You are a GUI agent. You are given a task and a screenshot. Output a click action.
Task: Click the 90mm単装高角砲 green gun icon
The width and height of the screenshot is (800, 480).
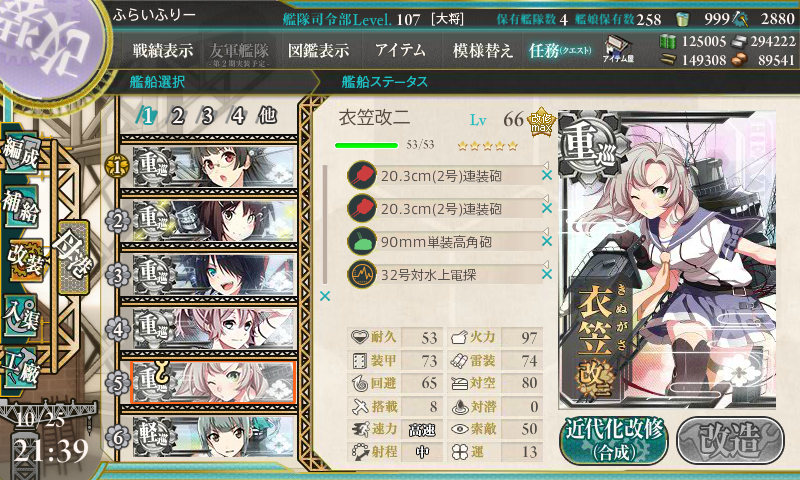362,241
